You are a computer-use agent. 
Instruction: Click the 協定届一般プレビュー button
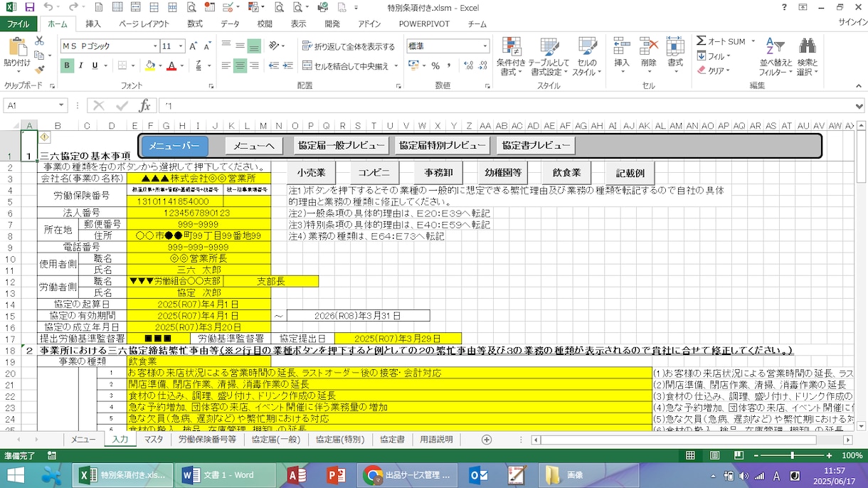(342, 146)
